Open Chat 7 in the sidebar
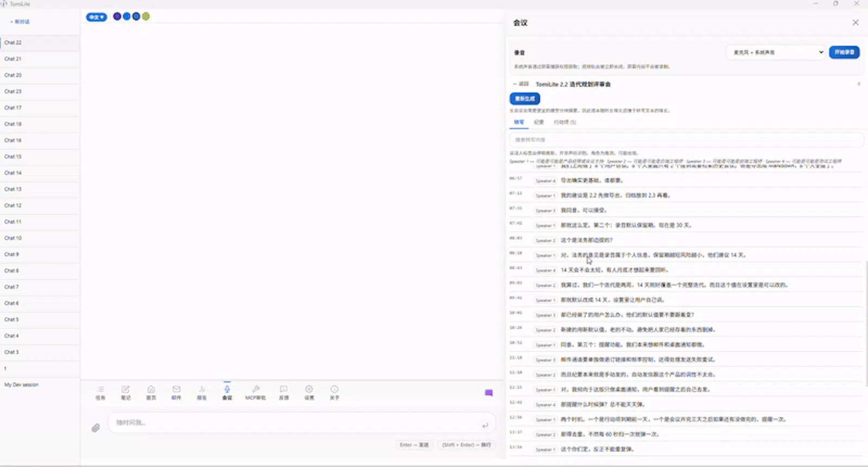Screen dimensions: 868x467 [x=40, y=287]
